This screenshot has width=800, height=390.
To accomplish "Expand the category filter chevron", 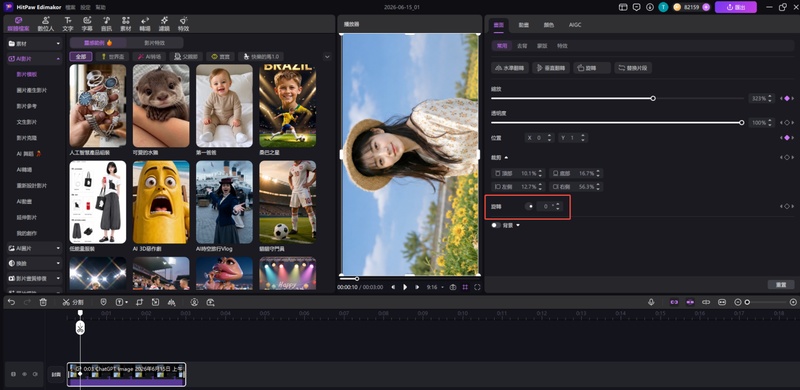I will pos(328,57).
